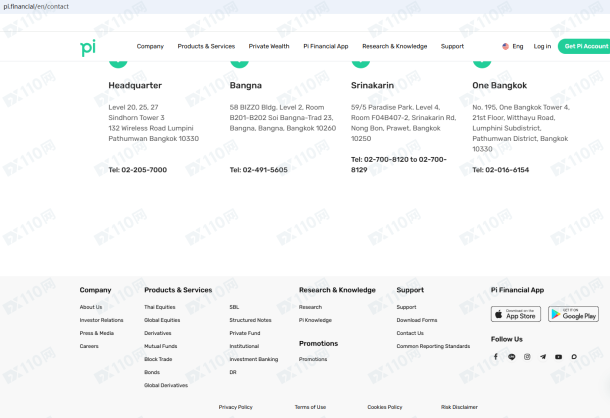Open the YouTube icon in Follow Us
This screenshot has width=610, height=418.
(558, 357)
